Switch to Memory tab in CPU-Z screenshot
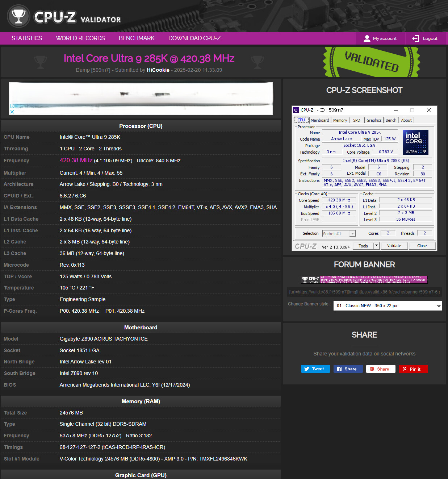Viewport: 448px width, 479px height. tap(340, 120)
